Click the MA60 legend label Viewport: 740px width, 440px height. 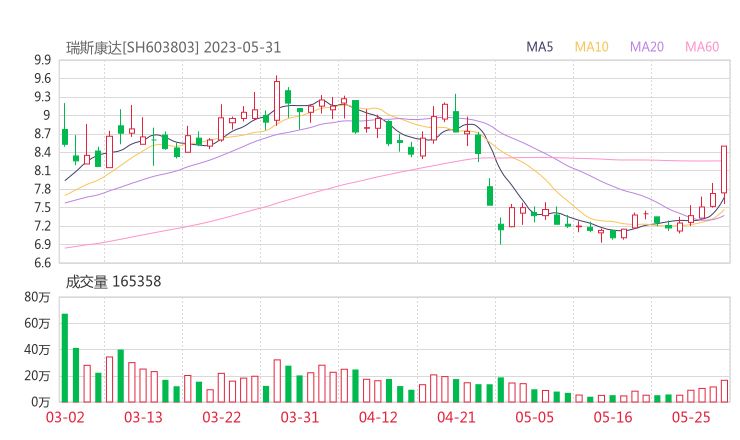[702, 47]
